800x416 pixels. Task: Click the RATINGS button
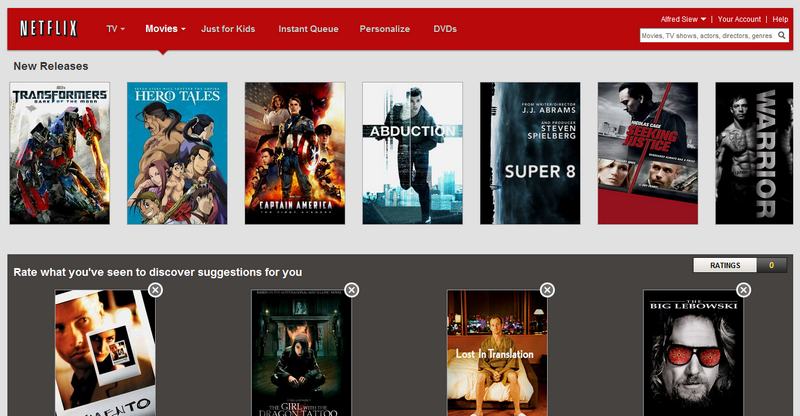point(725,265)
